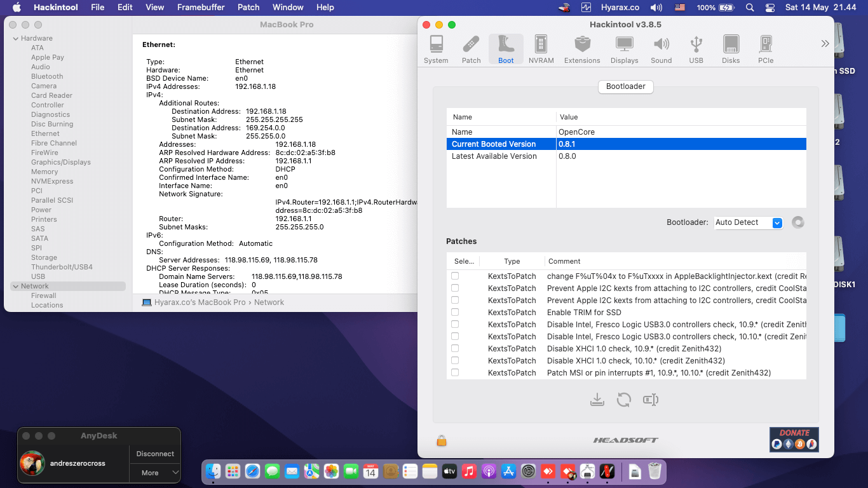Screen dimensions: 868x488
Task: Tick the AppleBacklightInjector.kext patch checkbox
Action: pos(455,276)
